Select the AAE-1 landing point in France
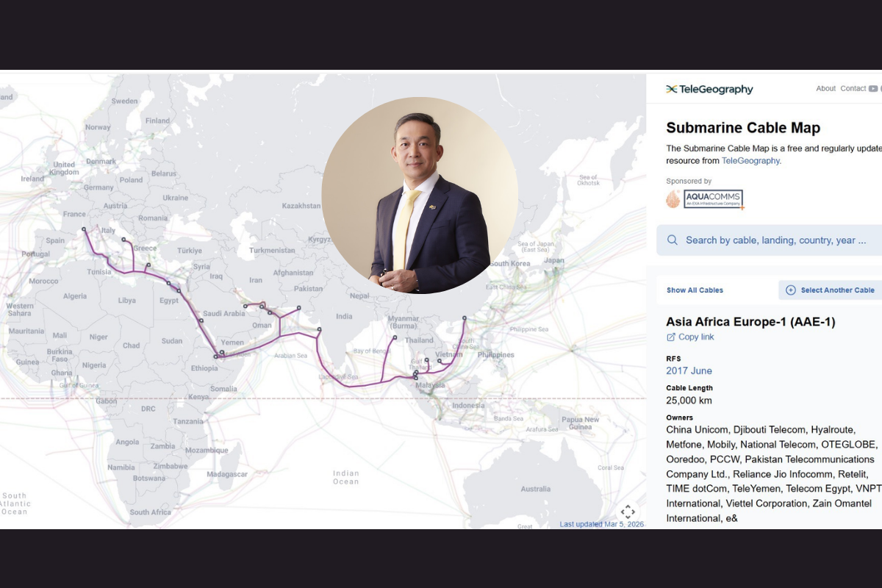 (84, 229)
